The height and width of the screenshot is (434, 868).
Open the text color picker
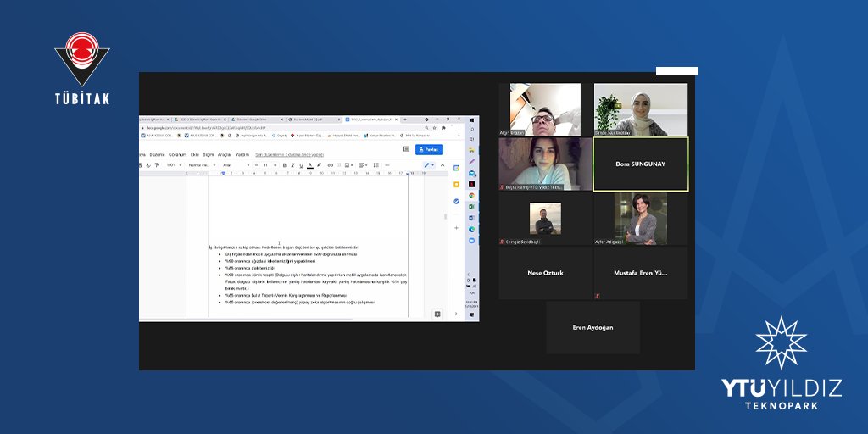(x=310, y=165)
